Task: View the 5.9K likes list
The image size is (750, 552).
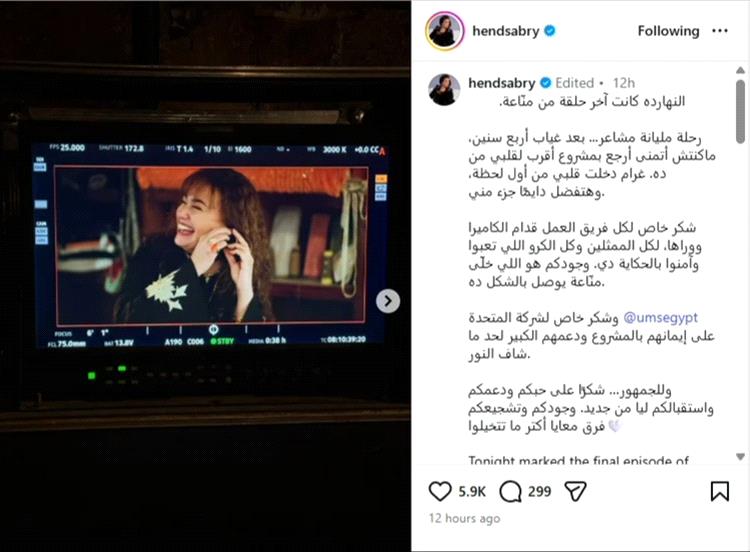Action: point(472,492)
